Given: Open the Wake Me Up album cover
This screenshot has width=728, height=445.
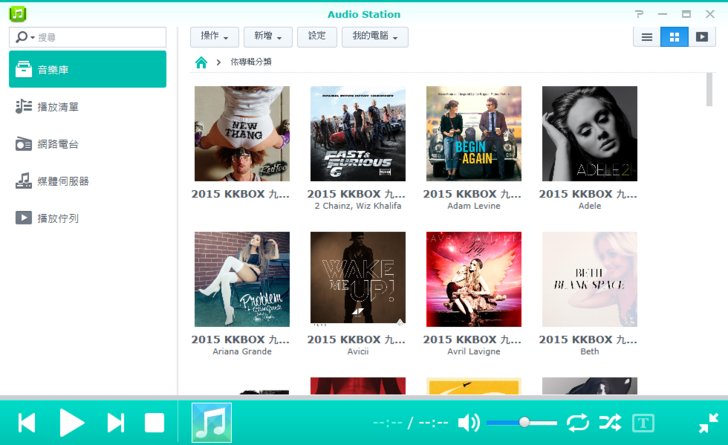Looking at the screenshot, I should click(358, 279).
